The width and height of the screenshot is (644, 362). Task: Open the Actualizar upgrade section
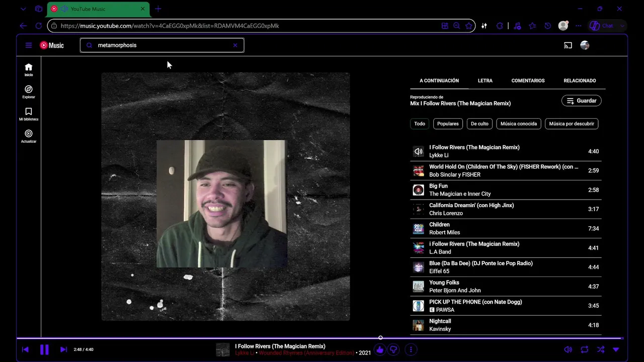tap(29, 136)
